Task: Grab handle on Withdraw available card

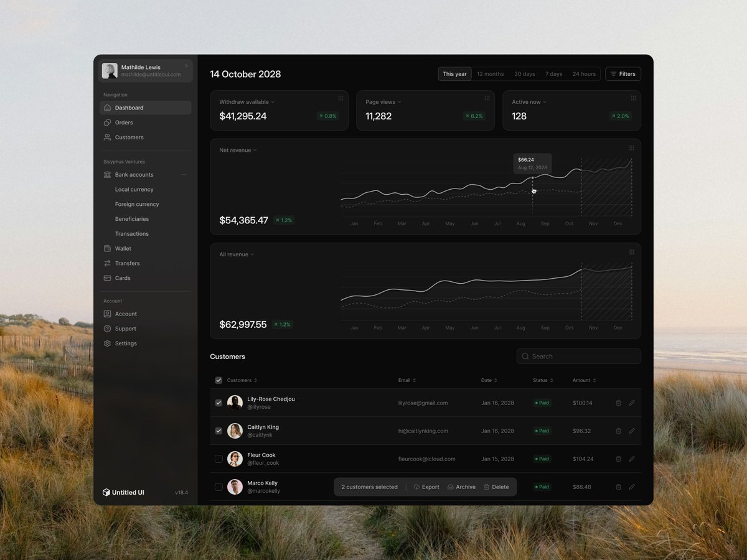Action: [341, 98]
